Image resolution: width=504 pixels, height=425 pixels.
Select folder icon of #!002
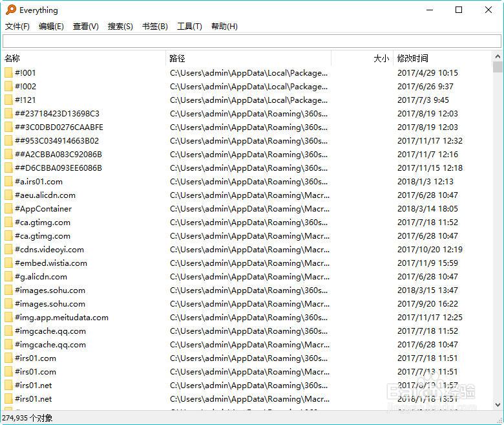click(x=8, y=86)
